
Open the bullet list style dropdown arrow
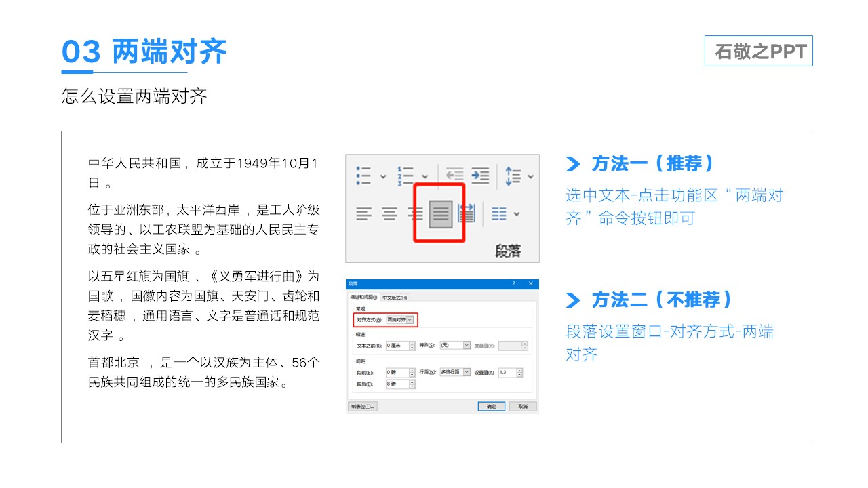[x=383, y=176]
